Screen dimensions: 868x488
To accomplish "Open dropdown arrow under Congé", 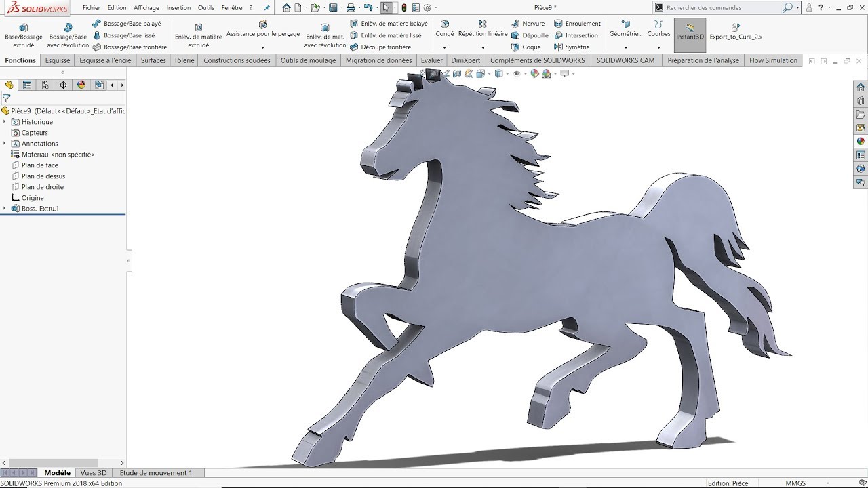I will (x=445, y=47).
